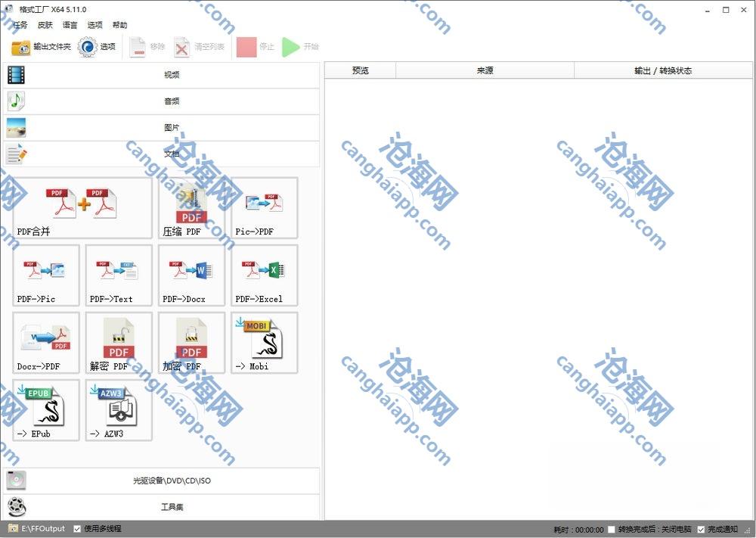
Task: Open the -> EPub ebook converter
Action: [46, 409]
